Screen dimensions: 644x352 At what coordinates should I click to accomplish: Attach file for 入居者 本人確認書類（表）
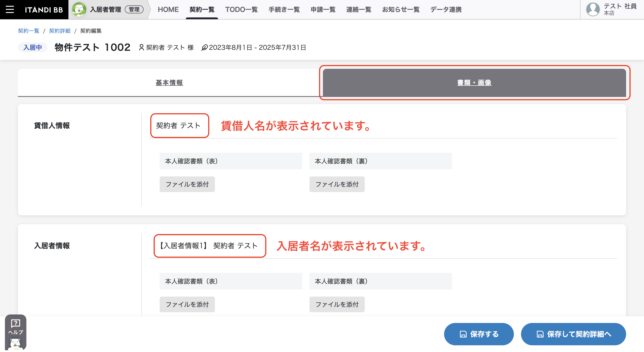[187, 304]
